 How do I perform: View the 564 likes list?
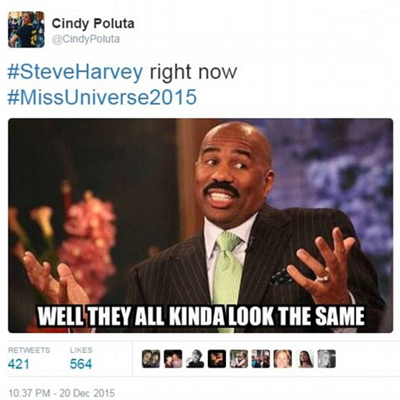click(81, 364)
